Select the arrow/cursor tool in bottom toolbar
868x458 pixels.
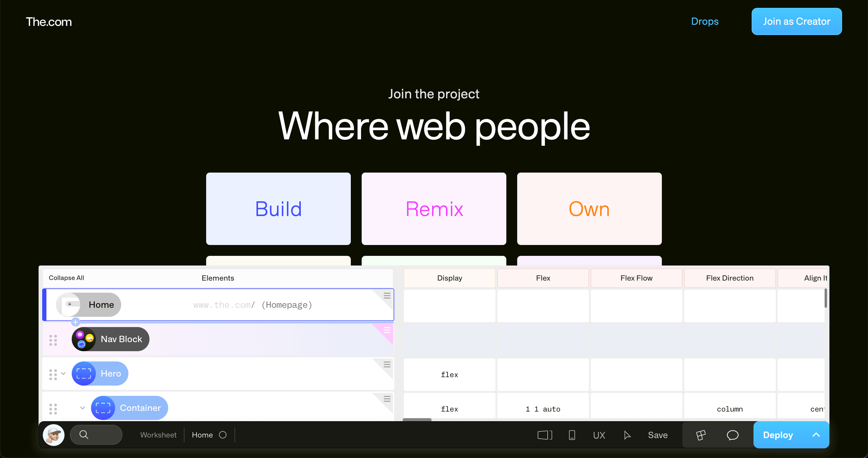coord(627,435)
